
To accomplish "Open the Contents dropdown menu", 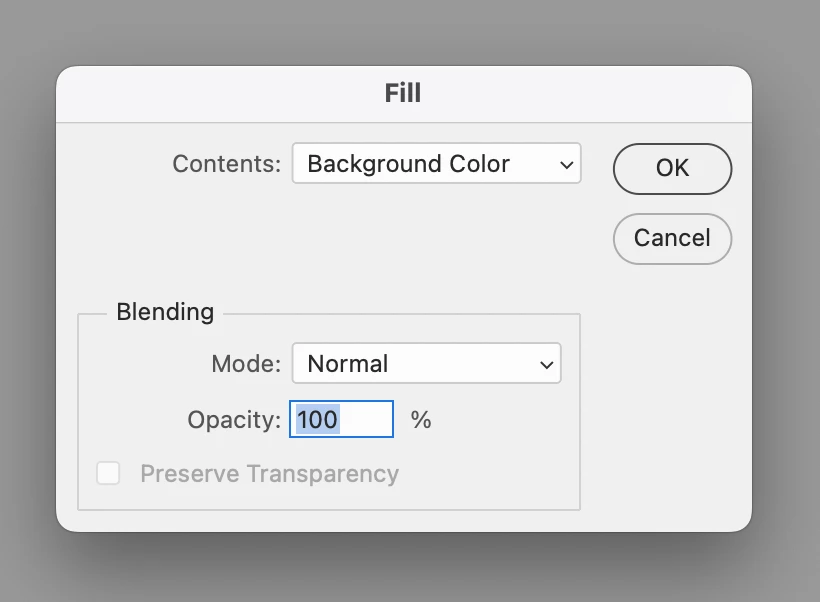I will tap(436, 164).
